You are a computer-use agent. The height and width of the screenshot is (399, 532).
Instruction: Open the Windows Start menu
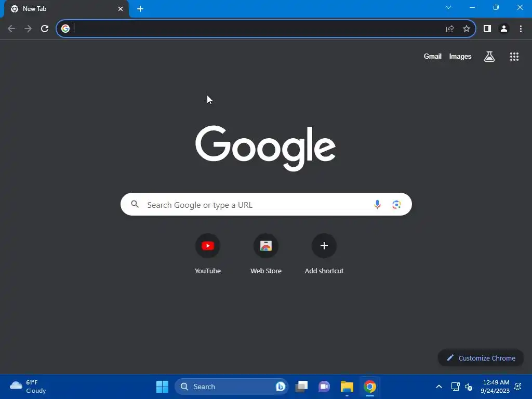(162, 387)
